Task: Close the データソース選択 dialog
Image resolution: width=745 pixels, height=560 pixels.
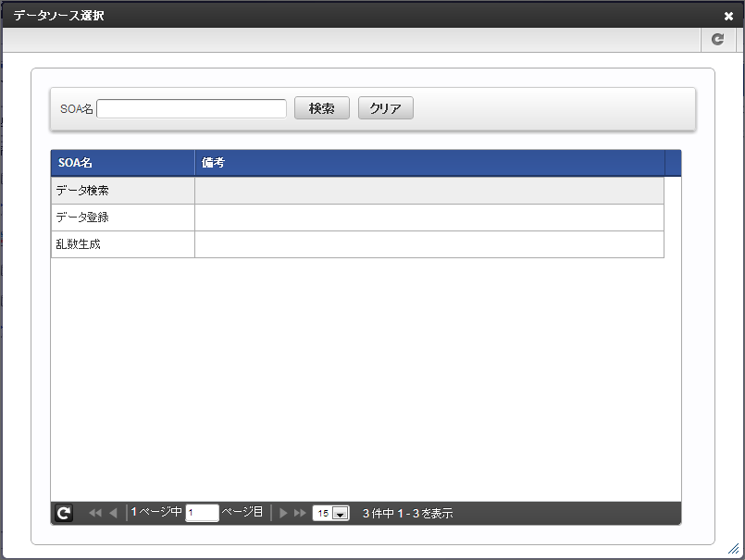Action: click(x=728, y=16)
